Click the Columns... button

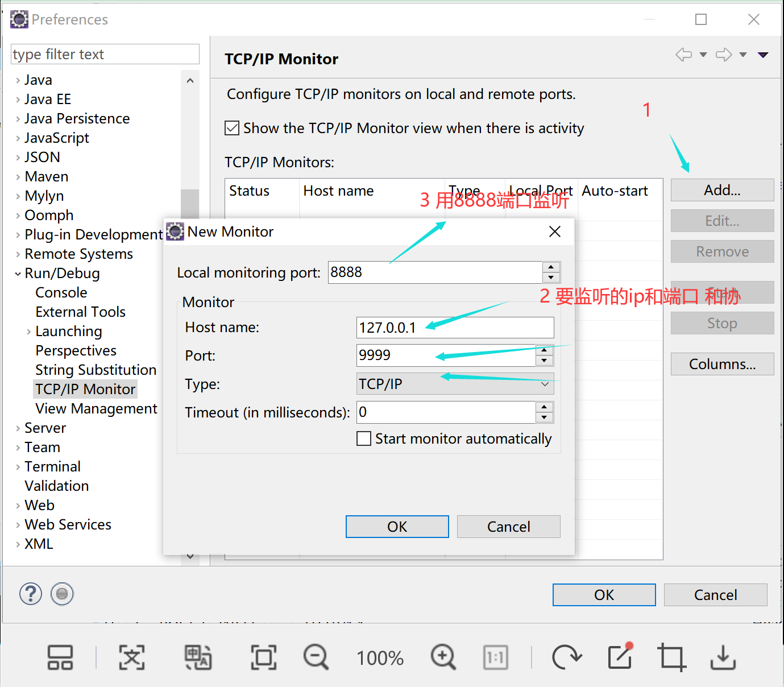722,364
